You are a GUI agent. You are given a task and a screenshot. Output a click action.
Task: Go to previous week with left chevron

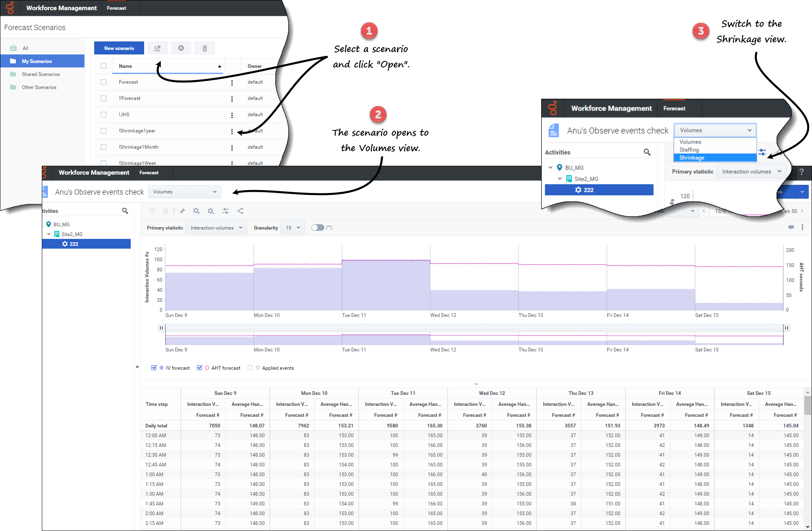704,211
